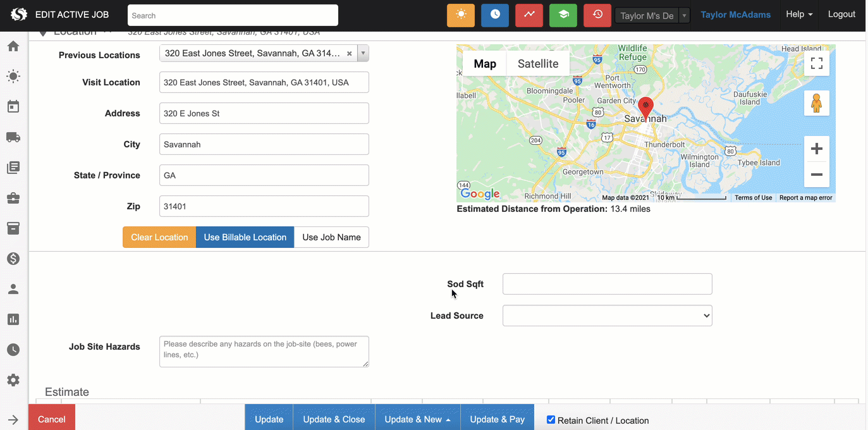This screenshot has width=868, height=430.
Task: Open the truck icon in the sidebar
Action: point(13,137)
